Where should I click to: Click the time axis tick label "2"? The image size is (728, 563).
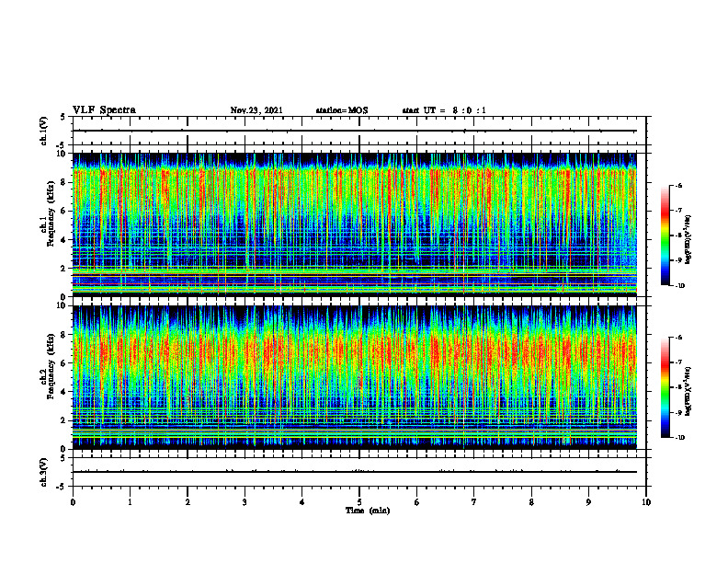188,502
